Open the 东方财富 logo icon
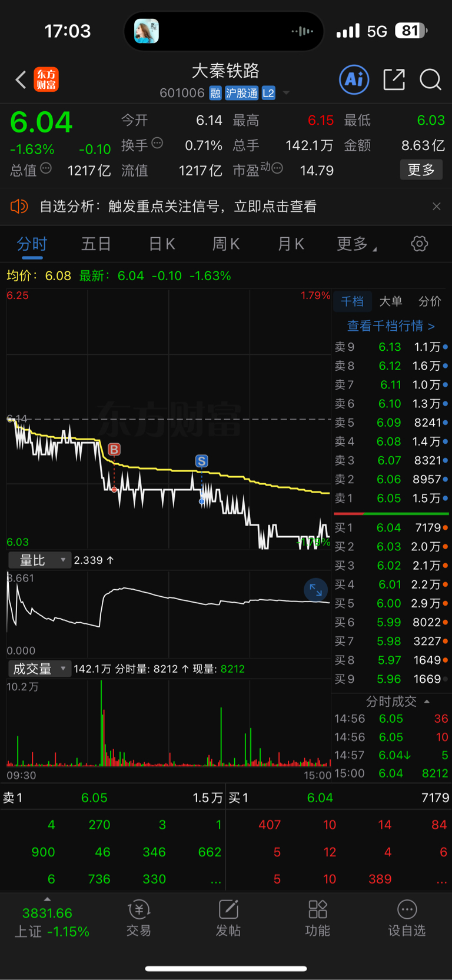This screenshot has width=452, height=980. coord(46,79)
